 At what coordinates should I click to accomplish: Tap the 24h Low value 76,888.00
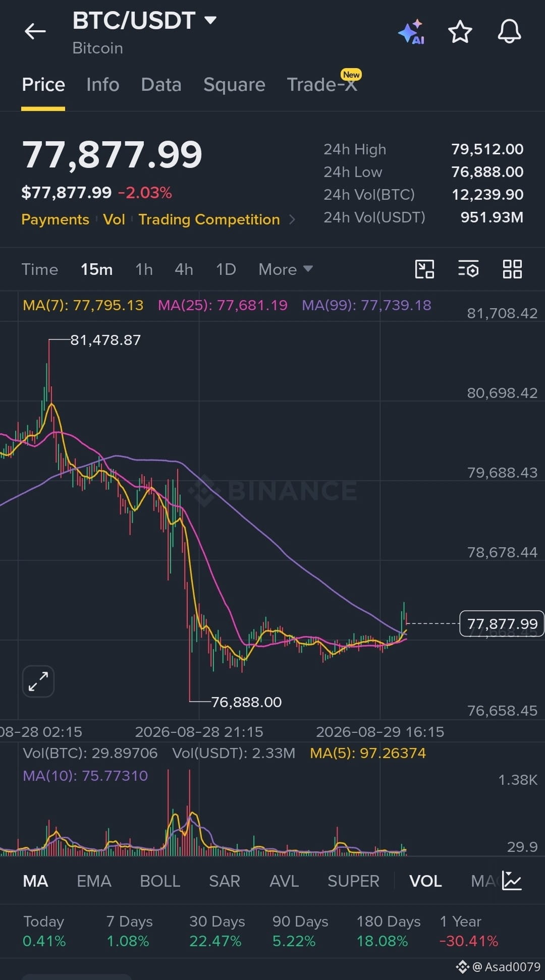(x=487, y=172)
